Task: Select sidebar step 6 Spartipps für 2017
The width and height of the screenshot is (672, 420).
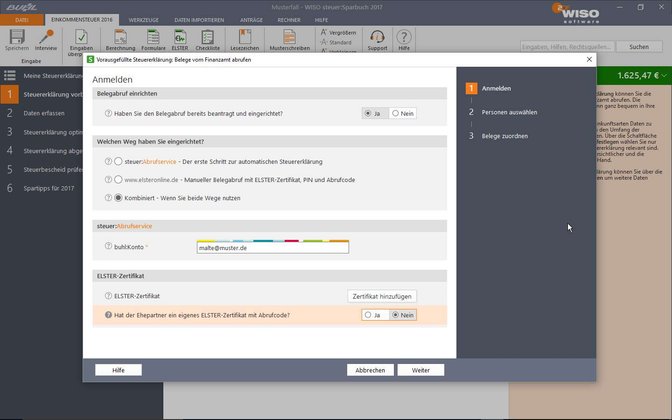Action: [42, 188]
